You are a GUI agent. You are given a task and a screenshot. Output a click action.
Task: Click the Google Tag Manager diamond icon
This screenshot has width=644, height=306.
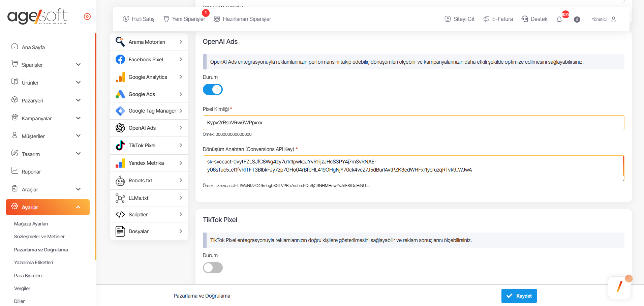tap(120, 111)
